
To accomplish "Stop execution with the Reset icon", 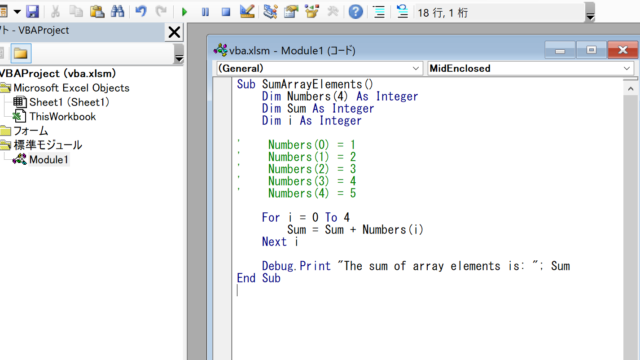I will 226,12.
